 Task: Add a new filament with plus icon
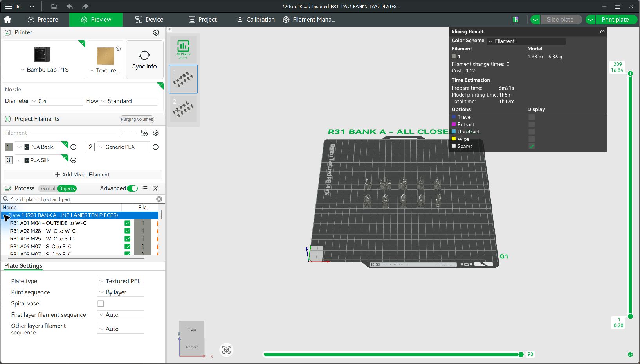click(x=122, y=133)
